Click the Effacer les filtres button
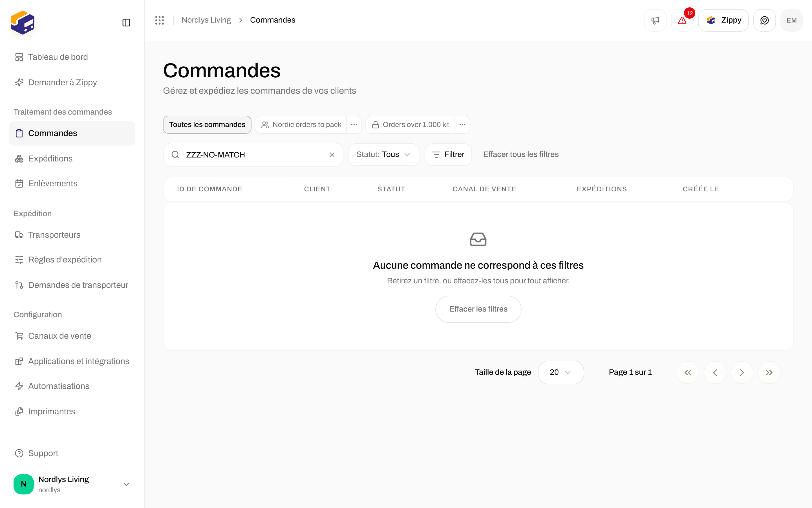Screen dimensions: 812x508 tap(478, 309)
